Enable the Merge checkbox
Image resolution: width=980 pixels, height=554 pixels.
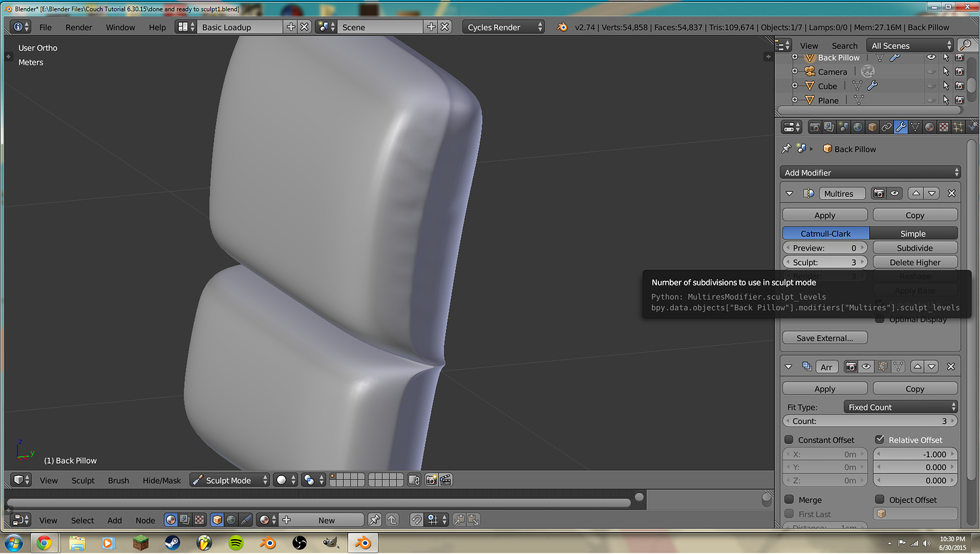coord(789,499)
